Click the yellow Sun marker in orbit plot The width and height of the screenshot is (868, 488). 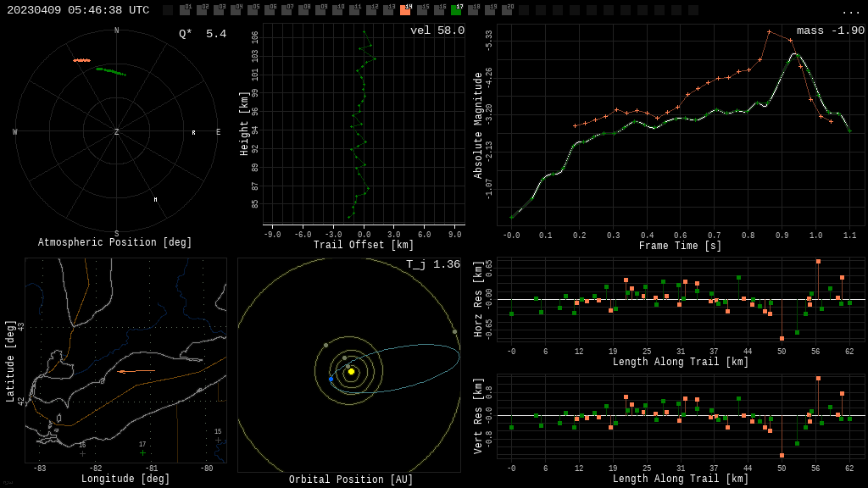[351, 371]
